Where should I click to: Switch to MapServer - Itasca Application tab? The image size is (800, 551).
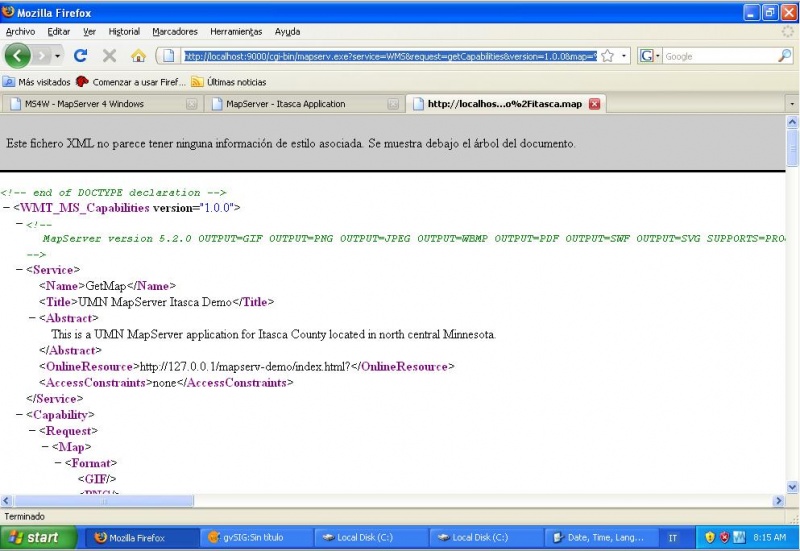point(285,104)
